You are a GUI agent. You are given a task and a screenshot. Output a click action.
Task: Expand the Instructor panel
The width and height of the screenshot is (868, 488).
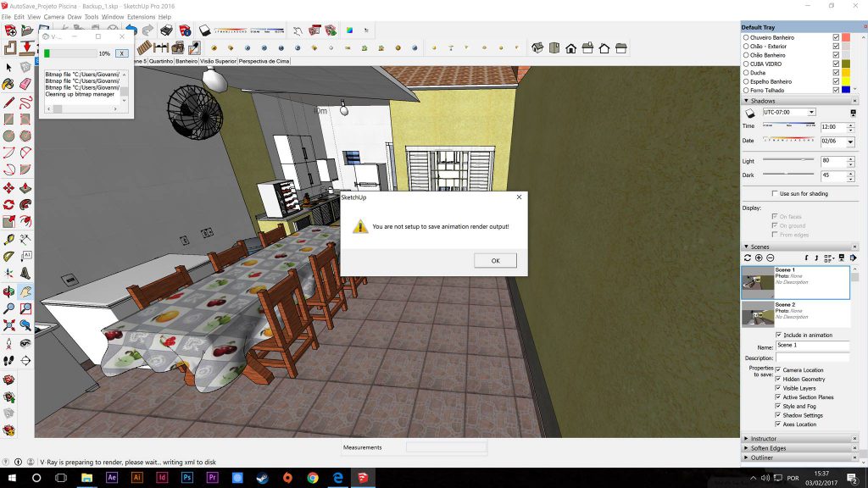pos(746,438)
